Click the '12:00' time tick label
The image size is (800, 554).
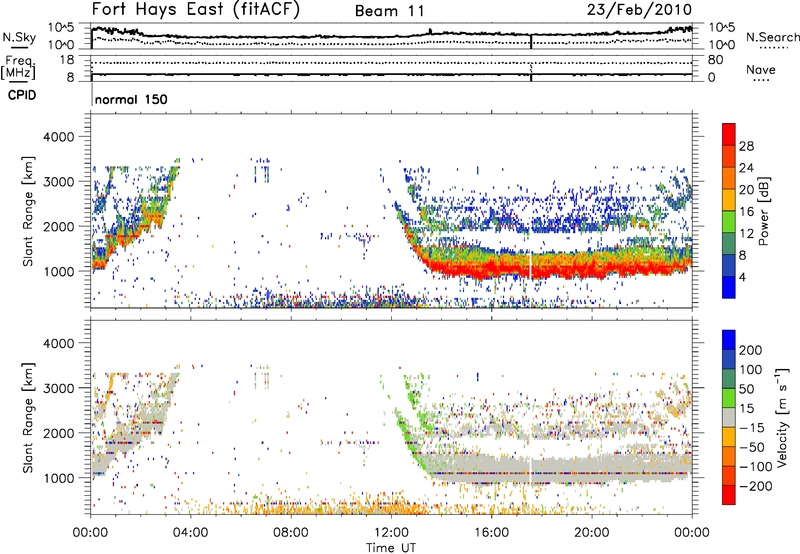pos(391,533)
